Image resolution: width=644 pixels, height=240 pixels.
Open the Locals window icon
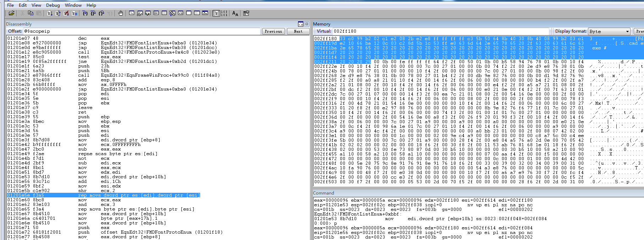[148, 13]
